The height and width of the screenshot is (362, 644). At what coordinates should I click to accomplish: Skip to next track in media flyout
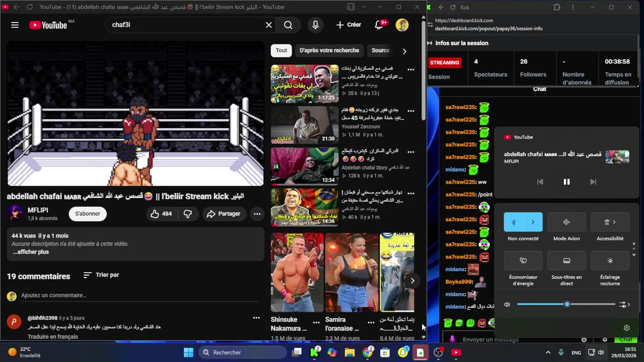(593, 182)
